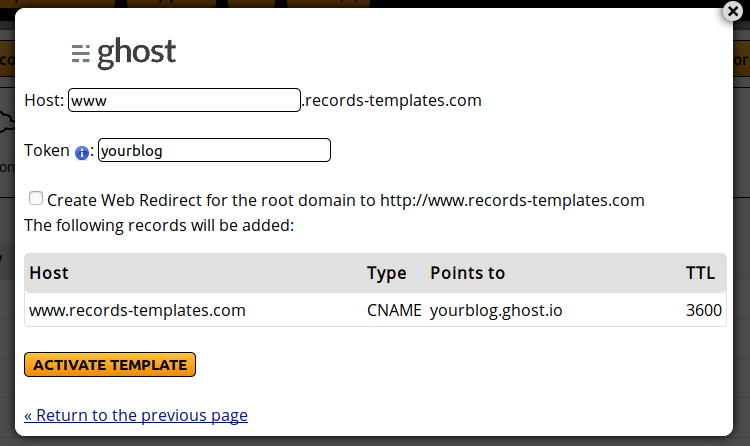Select the 3600 TTL value cell
Image resolution: width=750 pixels, height=446 pixels.
[704, 310]
